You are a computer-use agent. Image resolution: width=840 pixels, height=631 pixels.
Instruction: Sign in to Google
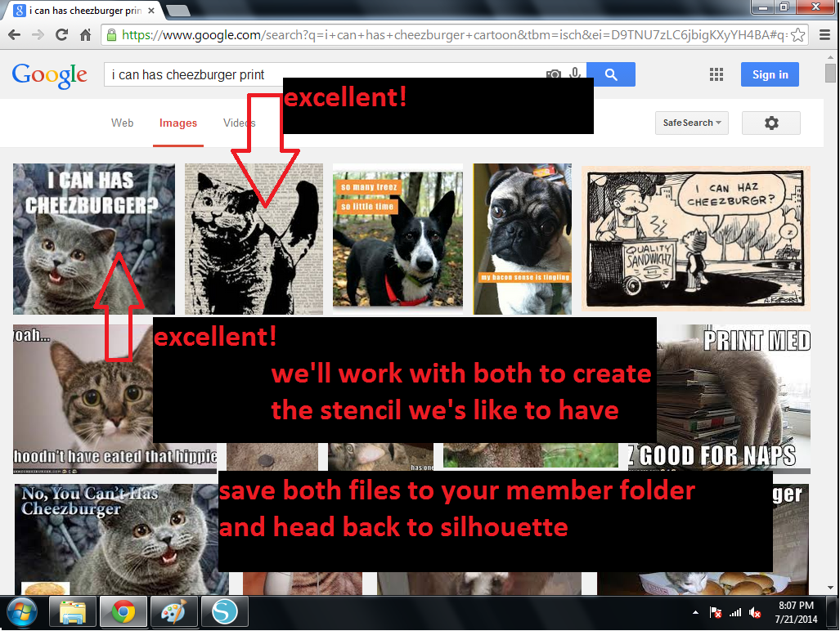[x=770, y=74]
